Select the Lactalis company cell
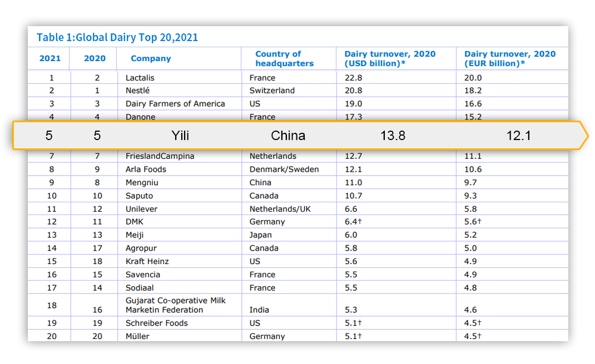595x364 pixels. (x=141, y=78)
